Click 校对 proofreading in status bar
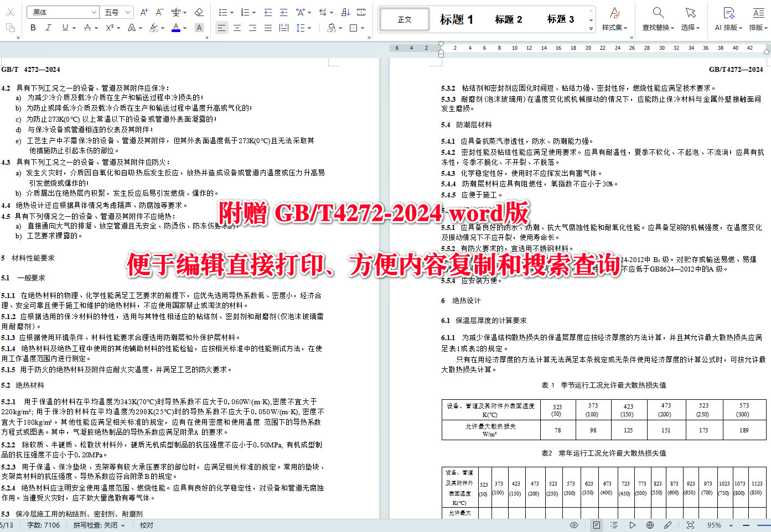Viewport: 771px width, 532px height. (147, 525)
